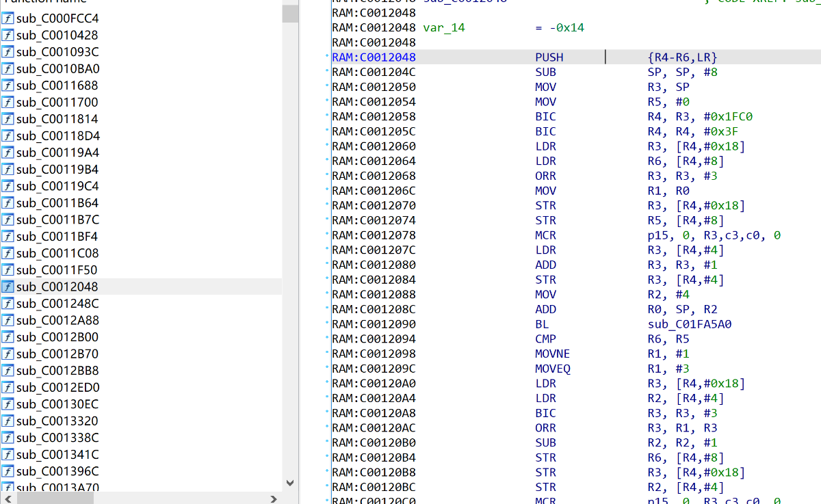Click address RAM:C001204C in disassembly
The image size is (821, 504).
(x=374, y=72)
